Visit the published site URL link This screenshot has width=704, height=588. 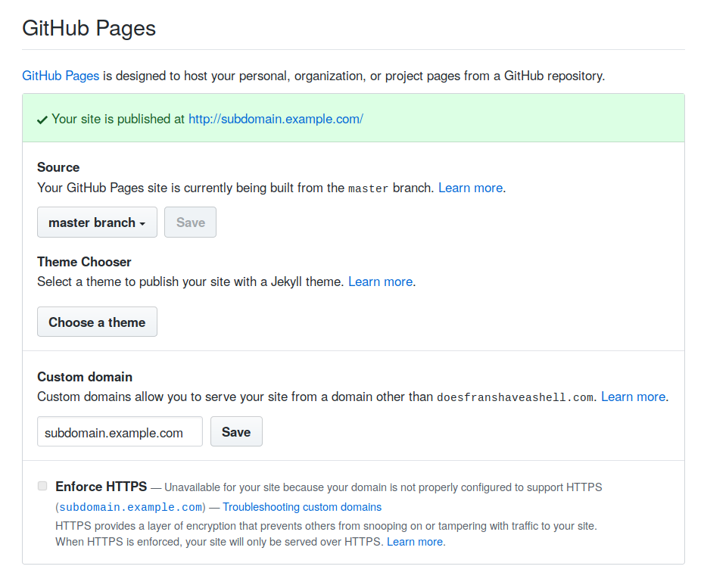click(276, 119)
